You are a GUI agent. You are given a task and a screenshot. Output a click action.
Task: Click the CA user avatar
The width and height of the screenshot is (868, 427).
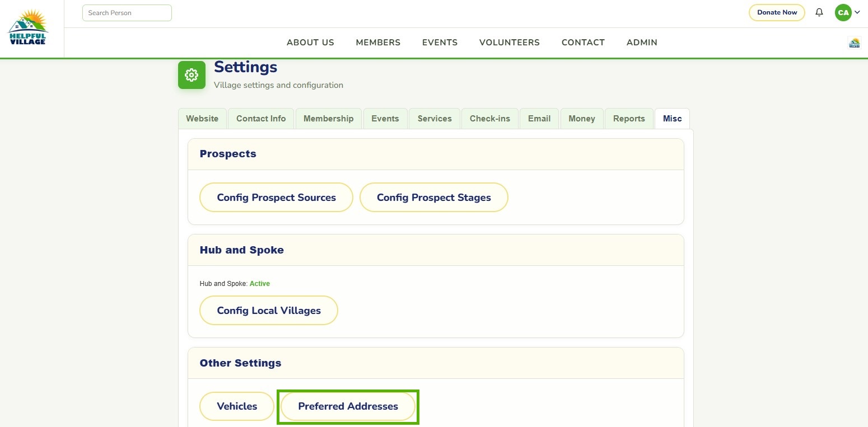(843, 12)
